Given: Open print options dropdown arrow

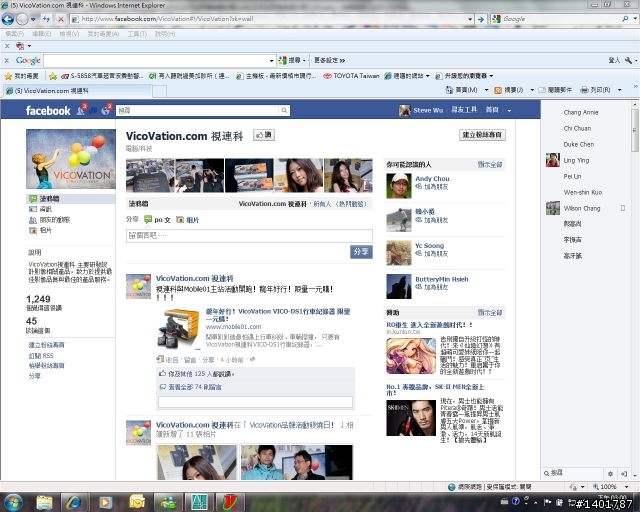Looking at the screenshot, I should pos(620,90).
